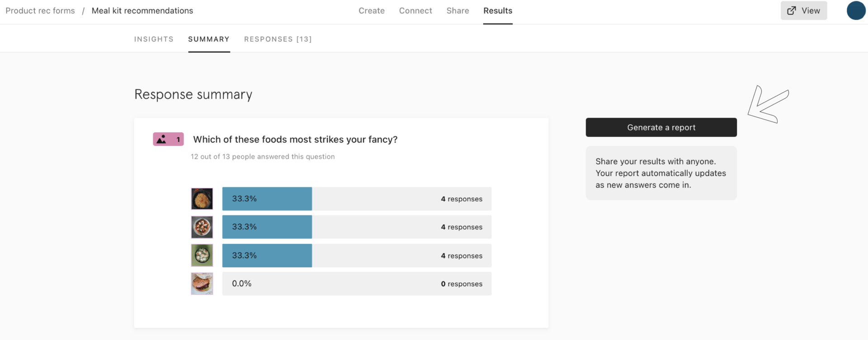
Task: Click the hash brown skillet food thumbnail
Action: pos(202,199)
